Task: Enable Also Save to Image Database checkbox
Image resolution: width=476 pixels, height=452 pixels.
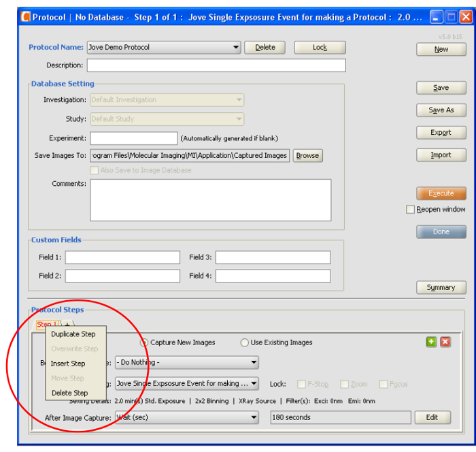Action: click(x=95, y=170)
